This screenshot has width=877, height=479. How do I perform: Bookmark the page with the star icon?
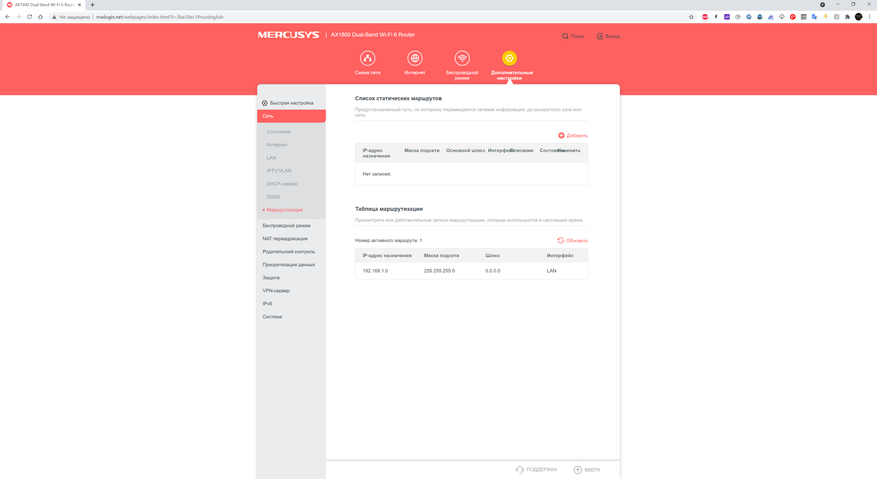tap(691, 17)
